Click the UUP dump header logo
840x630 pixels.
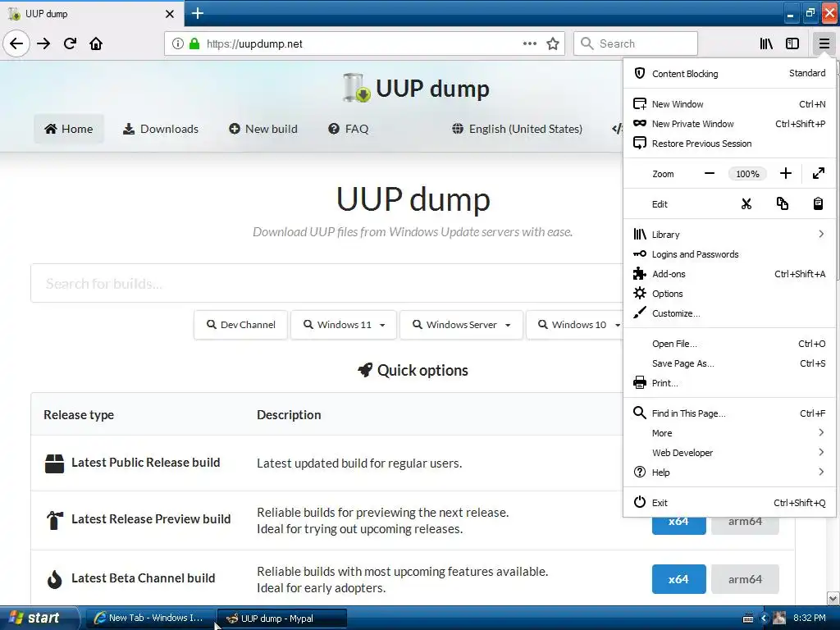click(x=416, y=89)
